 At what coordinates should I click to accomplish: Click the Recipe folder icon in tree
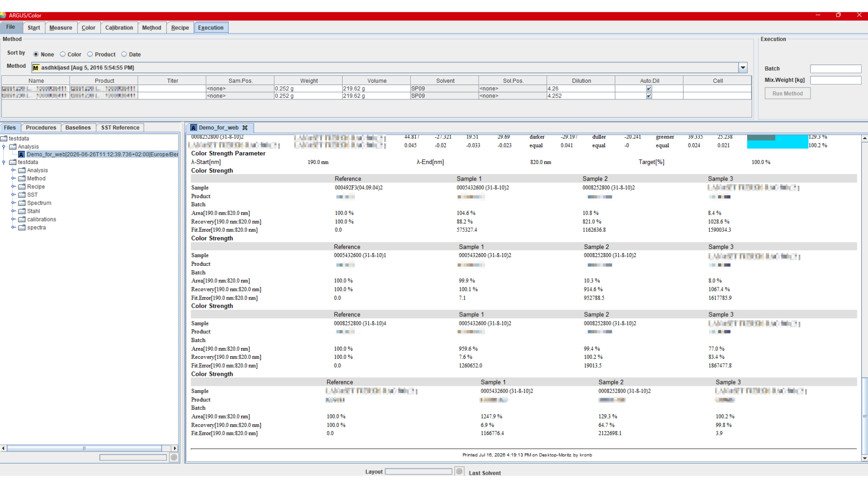[22, 187]
